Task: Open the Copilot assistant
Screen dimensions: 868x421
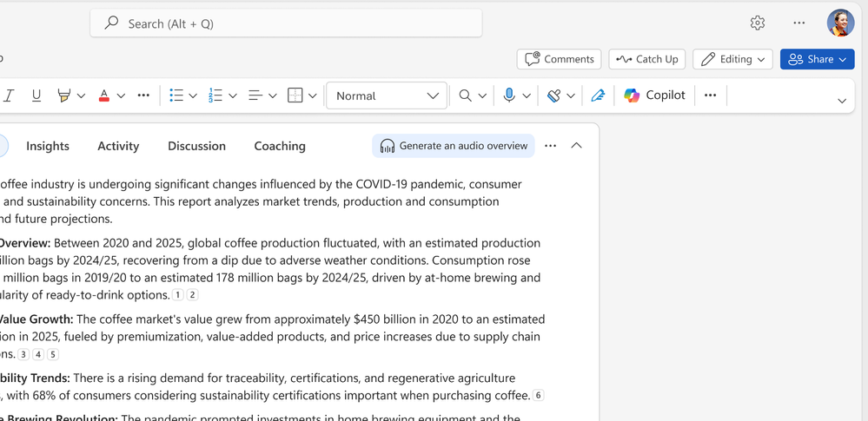Action: 654,95
